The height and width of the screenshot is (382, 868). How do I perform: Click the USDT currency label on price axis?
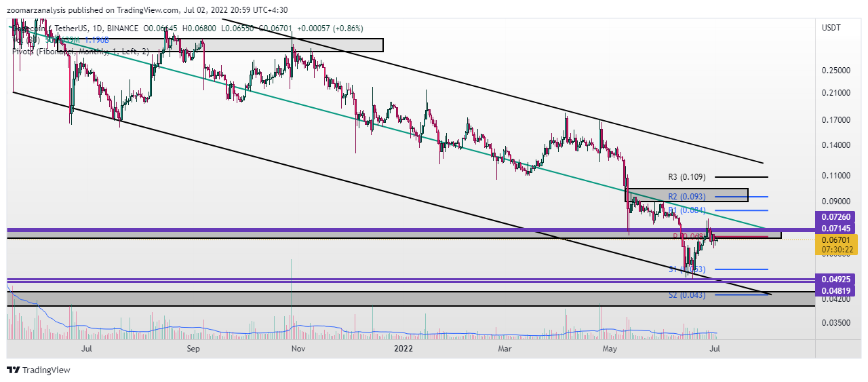point(831,27)
